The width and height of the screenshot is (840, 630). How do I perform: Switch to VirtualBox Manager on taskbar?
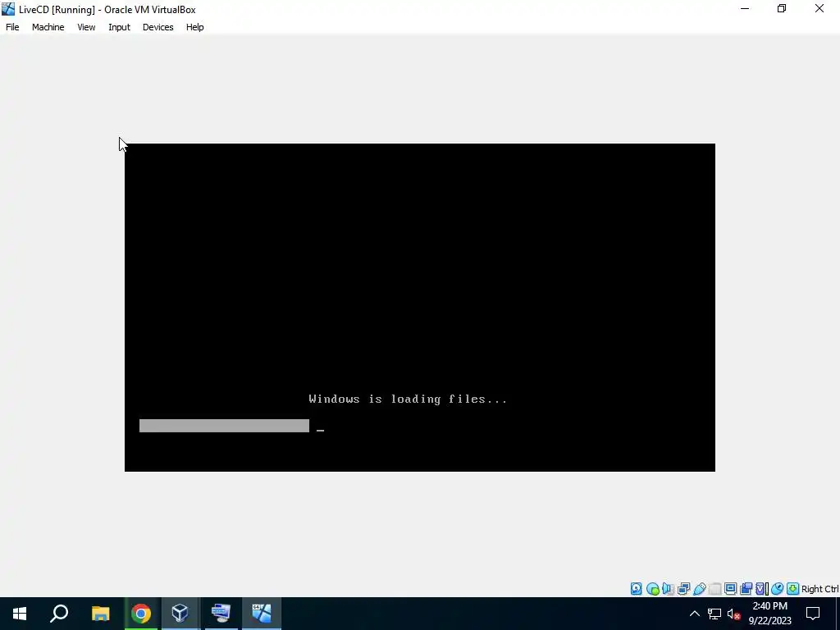[180, 614]
